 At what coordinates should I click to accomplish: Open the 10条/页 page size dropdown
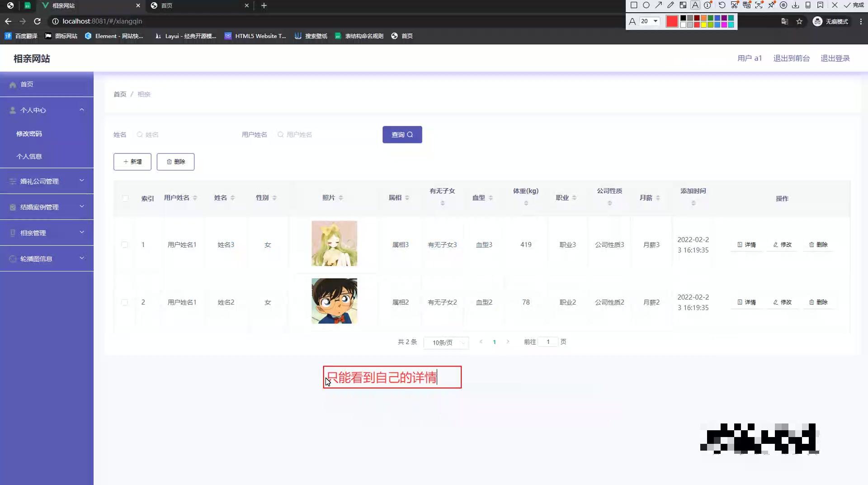tap(446, 342)
